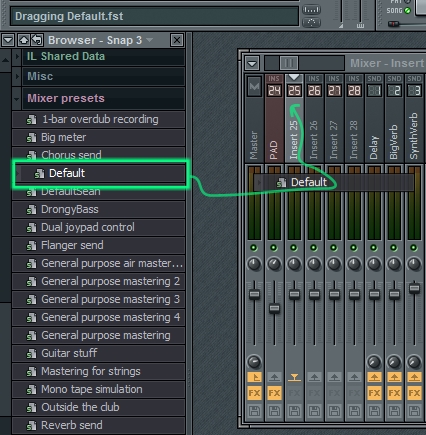Viewport: 426px width, 435px height.
Task: Mute Insert 25 via green LED
Action: click(x=294, y=248)
